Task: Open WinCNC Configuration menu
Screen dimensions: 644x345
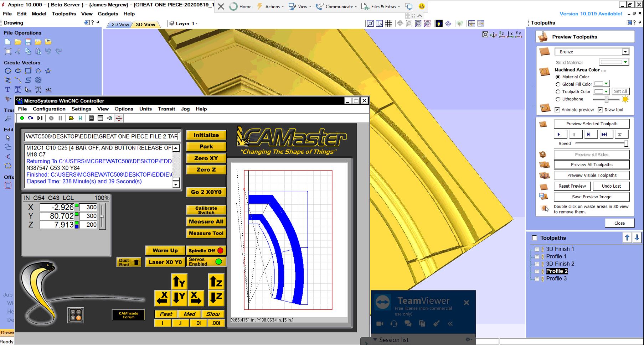Action: [49, 109]
